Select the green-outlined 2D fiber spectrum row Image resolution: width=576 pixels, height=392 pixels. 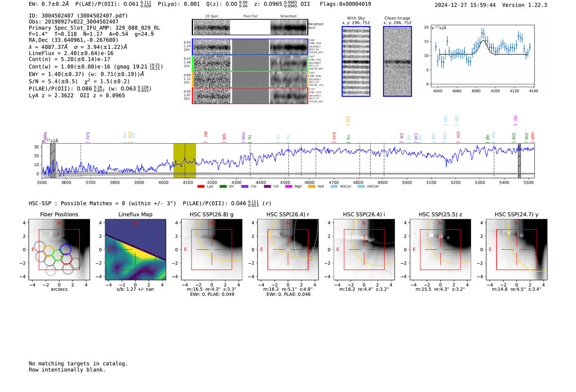(250, 63)
